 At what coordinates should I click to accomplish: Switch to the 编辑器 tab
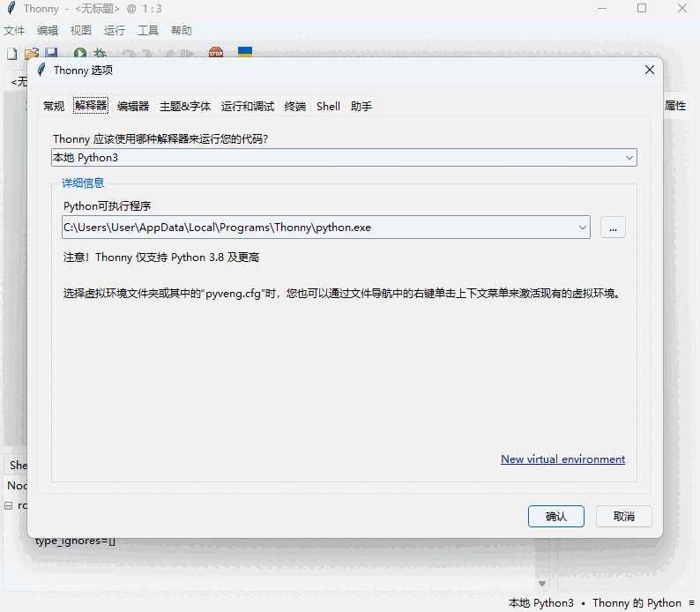133,106
